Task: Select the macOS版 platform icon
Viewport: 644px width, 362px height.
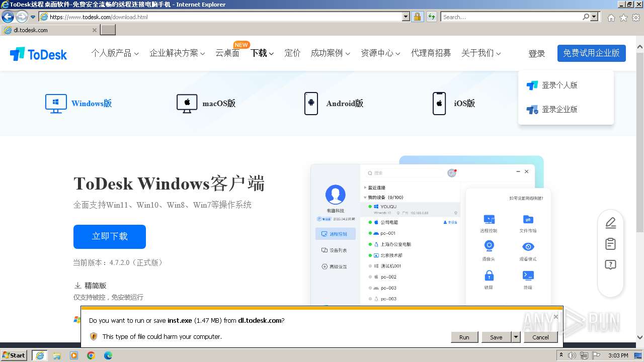Action: click(x=187, y=104)
